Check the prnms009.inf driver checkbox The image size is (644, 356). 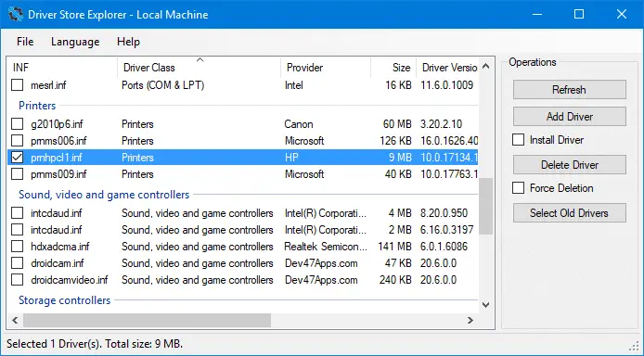pyautogui.click(x=18, y=174)
